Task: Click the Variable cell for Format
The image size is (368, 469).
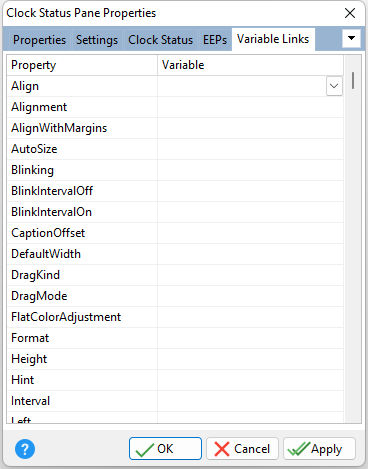Action: click(250, 338)
